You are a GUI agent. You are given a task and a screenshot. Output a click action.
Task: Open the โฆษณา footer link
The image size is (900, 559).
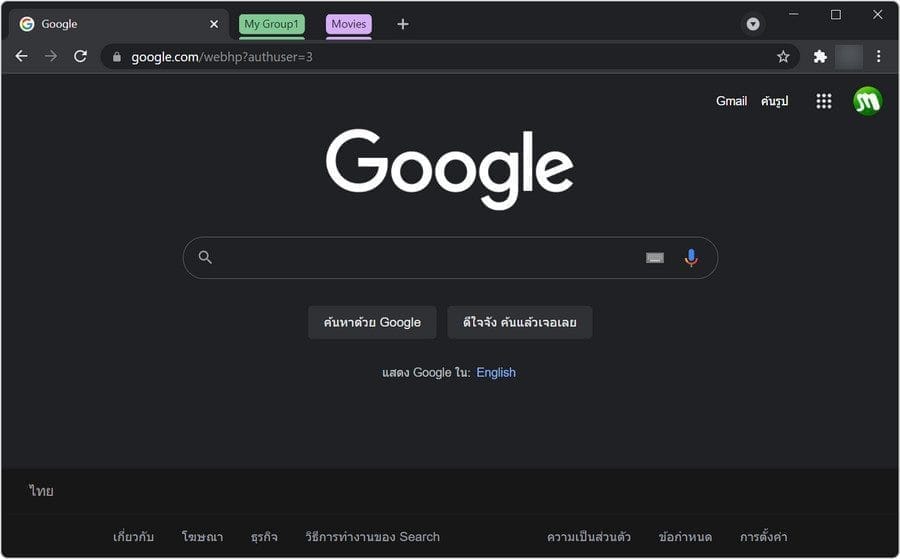[202, 537]
